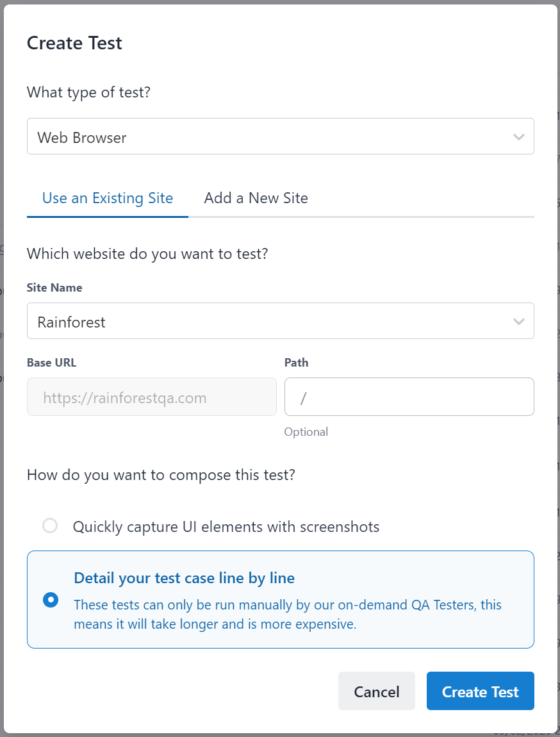Click the 'What type of test?' label

point(88,92)
